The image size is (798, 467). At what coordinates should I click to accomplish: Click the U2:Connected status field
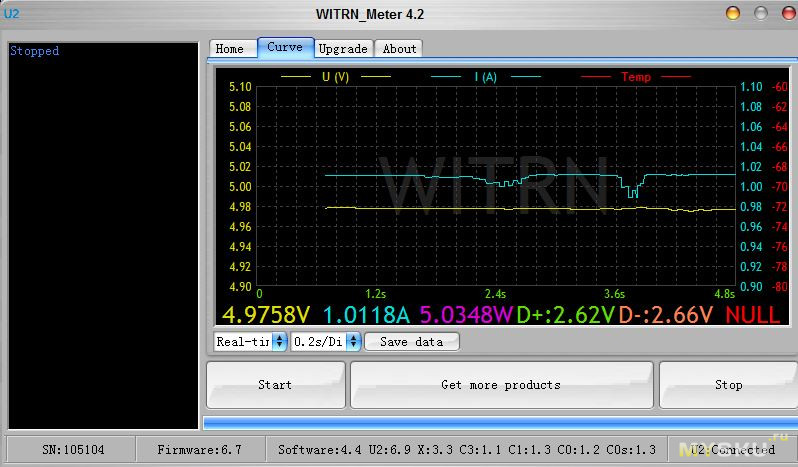[733, 450]
